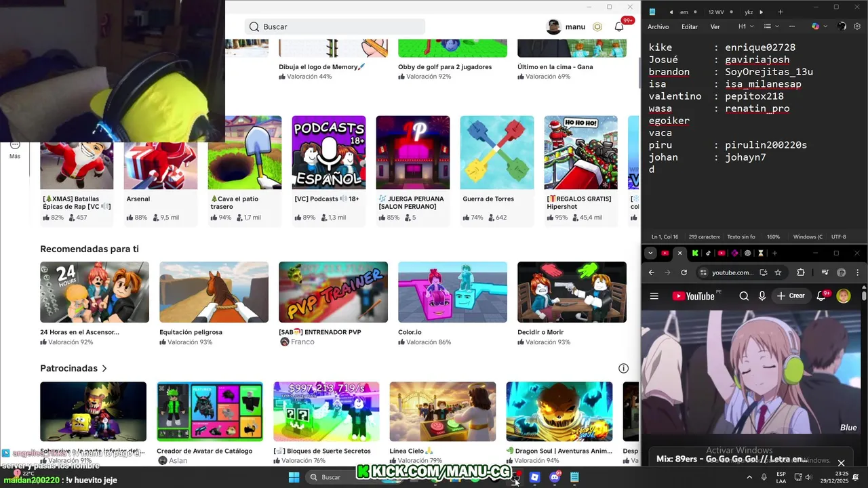Image resolution: width=868 pixels, height=488 pixels.
Task: Open Editar menu in Notepad
Action: (690, 26)
